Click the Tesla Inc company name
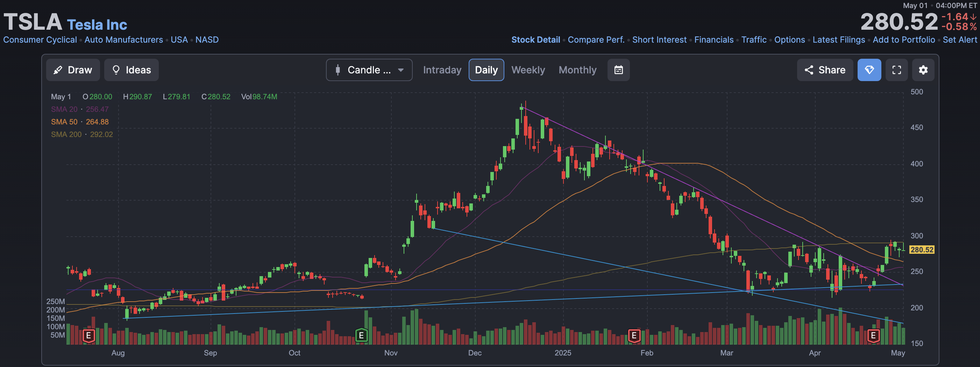The image size is (980, 367). pyautogui.click(x=97, y=25)
